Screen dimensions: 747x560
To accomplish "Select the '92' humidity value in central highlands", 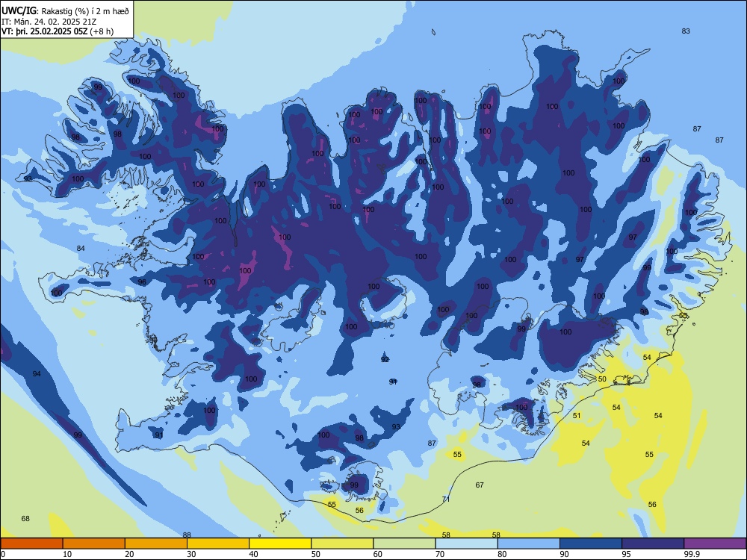I will [x=385, y=359].
